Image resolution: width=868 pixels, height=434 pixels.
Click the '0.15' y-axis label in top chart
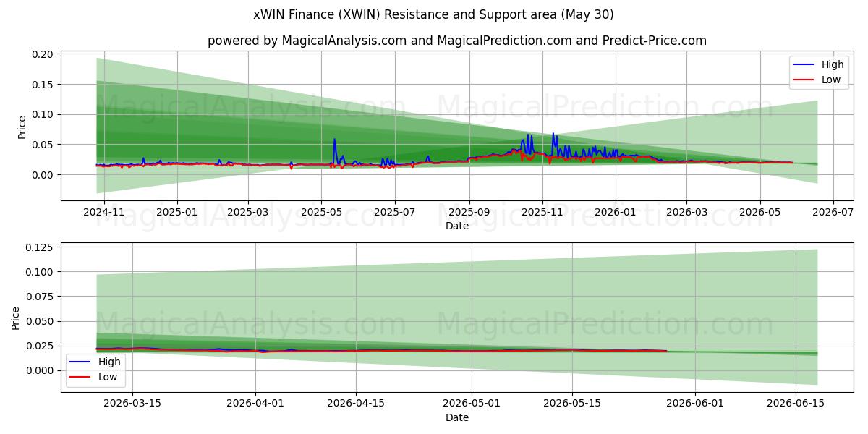click(43, 85)
